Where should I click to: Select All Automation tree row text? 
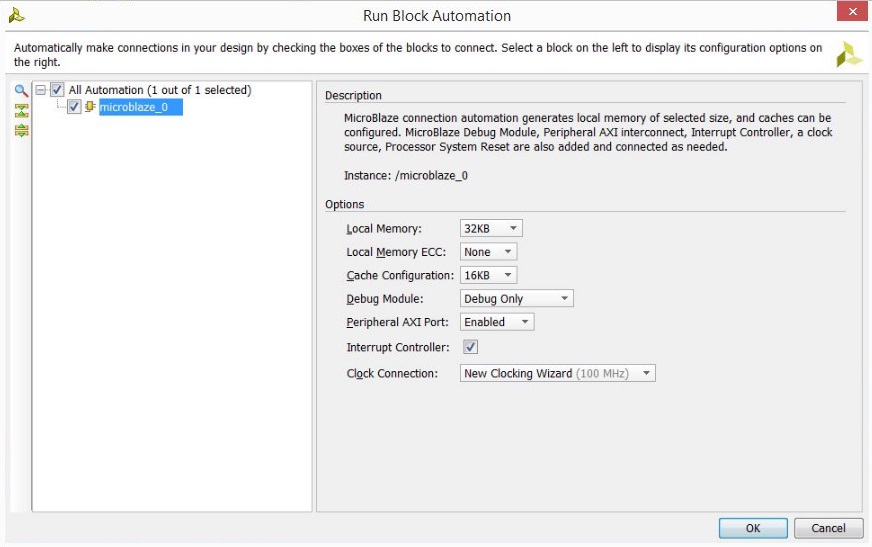tap(160, 89)
